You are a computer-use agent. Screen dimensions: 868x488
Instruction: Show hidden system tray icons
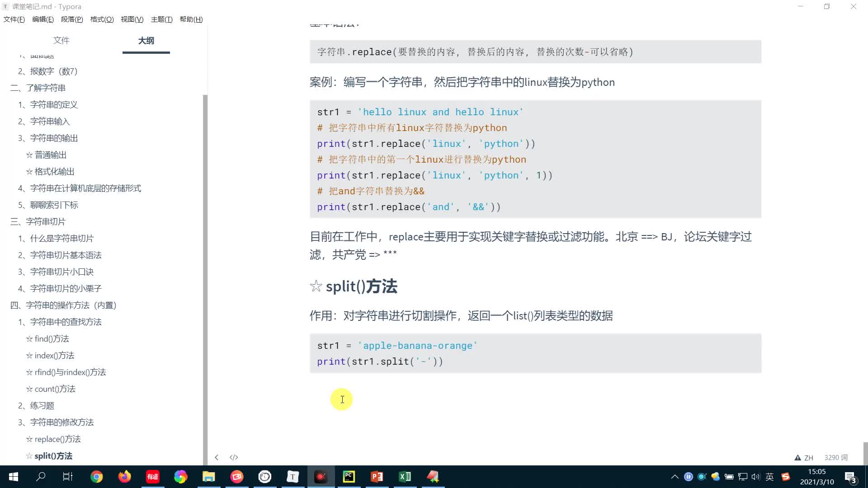click(x=675, y=477)
